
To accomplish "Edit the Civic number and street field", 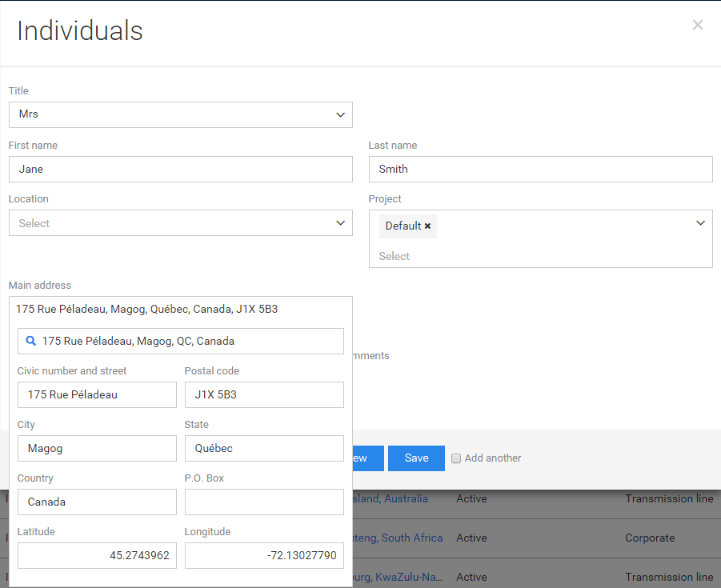I will [x=97, y=395].
